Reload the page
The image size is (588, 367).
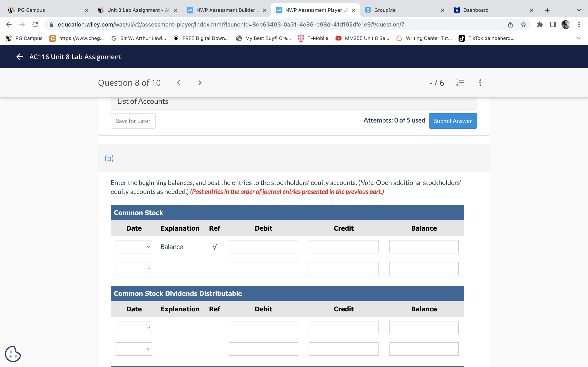(x=35, y=24)
